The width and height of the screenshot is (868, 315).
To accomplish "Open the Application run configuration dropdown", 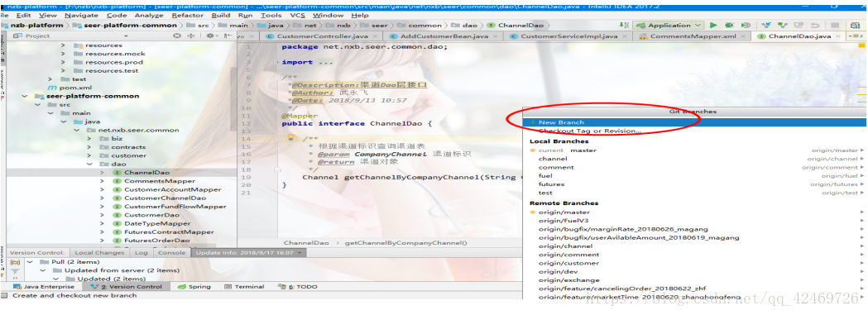I will 669,26.
